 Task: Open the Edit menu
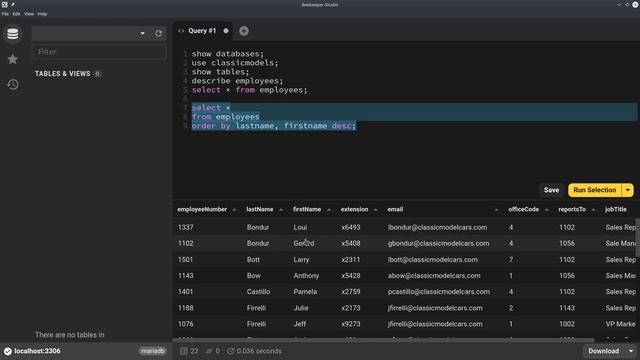pyautogui.click(x=16, y=14)
